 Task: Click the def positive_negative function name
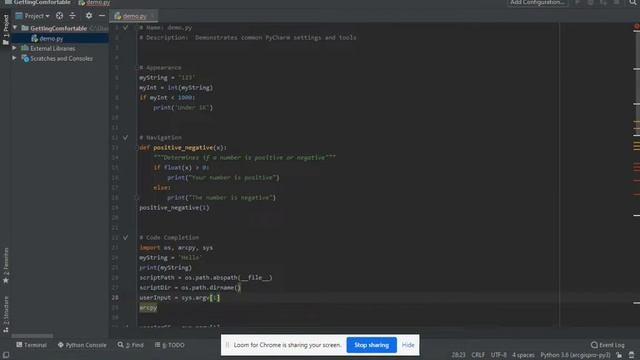[183, 147]
